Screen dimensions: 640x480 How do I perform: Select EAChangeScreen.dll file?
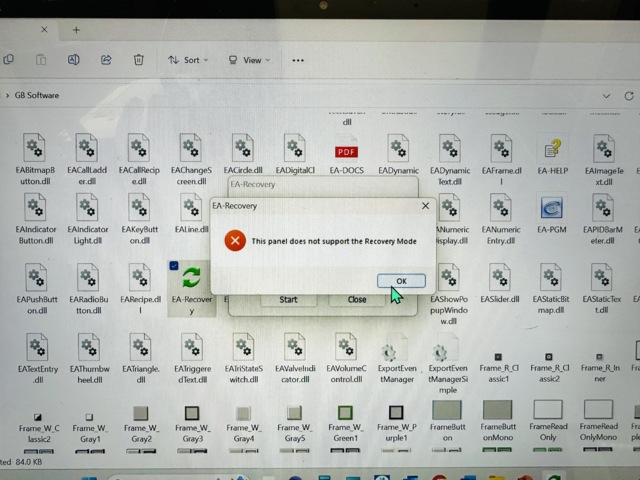click(191, 160)
